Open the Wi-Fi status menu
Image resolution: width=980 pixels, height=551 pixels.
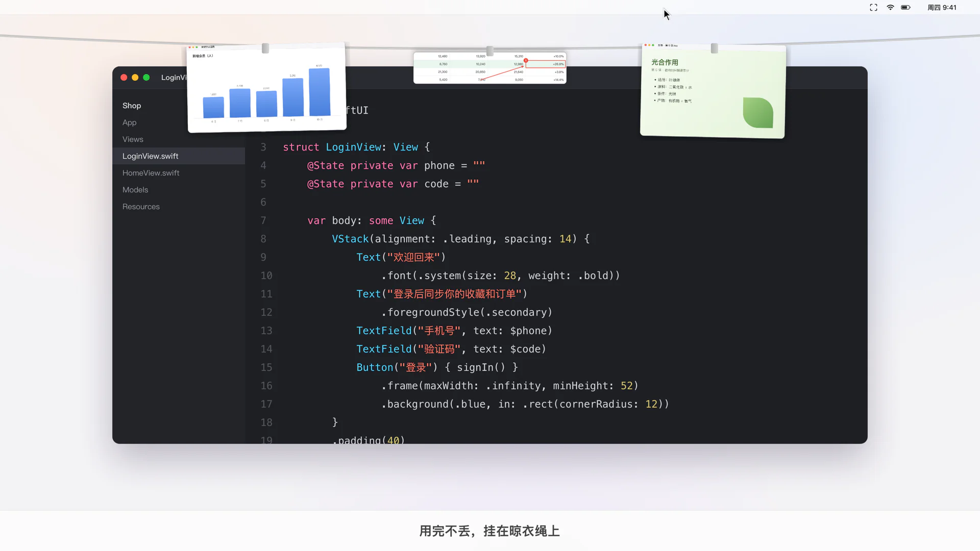point(890,8)
